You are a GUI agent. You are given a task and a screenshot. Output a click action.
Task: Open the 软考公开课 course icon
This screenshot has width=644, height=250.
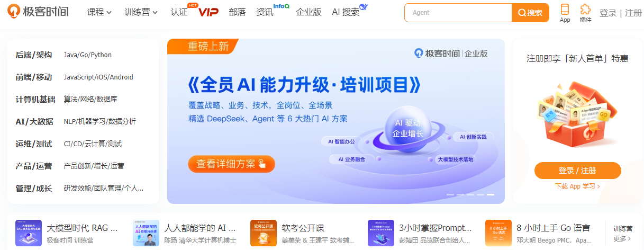tap(264, 233)
